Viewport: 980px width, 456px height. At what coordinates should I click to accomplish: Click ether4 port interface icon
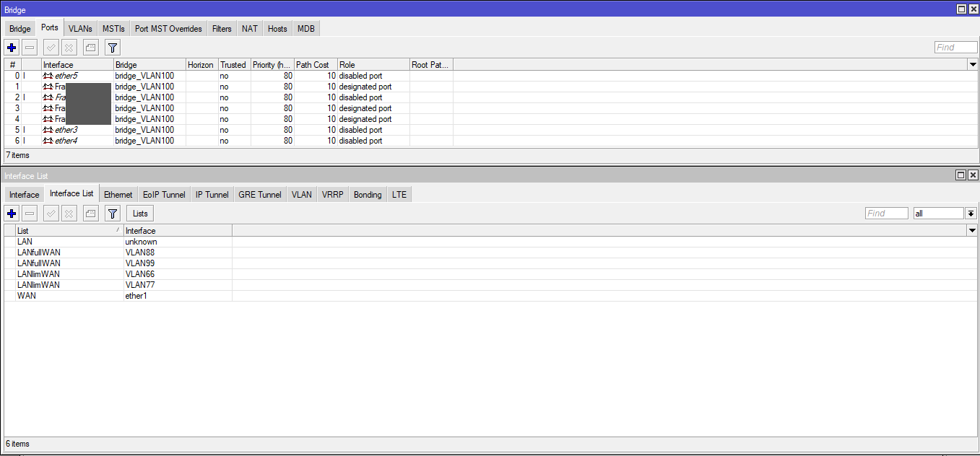(48, 141)
